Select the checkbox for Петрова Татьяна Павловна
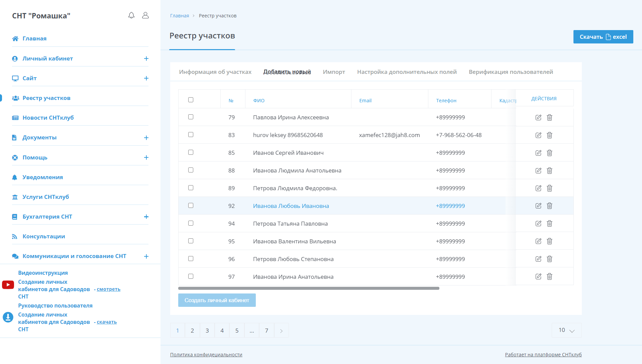The image size is (642, 364). click(191, 223)
